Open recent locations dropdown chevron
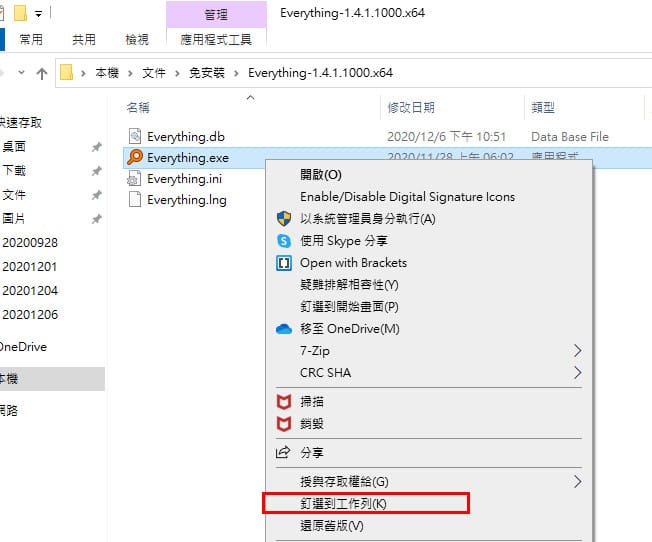 click(21, 73)
